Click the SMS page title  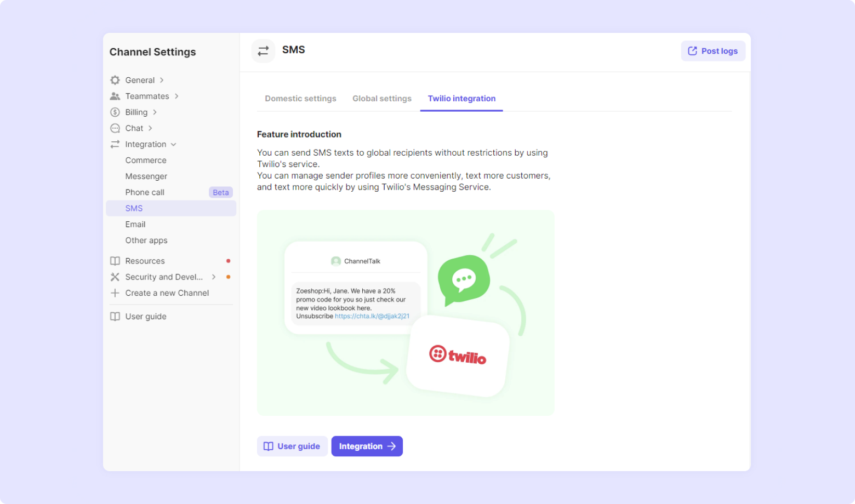[x=294, y=50]
